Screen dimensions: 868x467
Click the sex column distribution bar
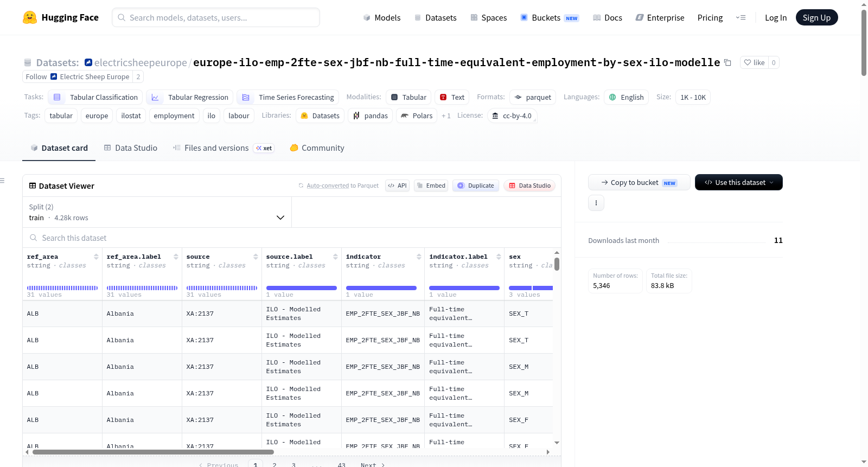coord(531,288)
